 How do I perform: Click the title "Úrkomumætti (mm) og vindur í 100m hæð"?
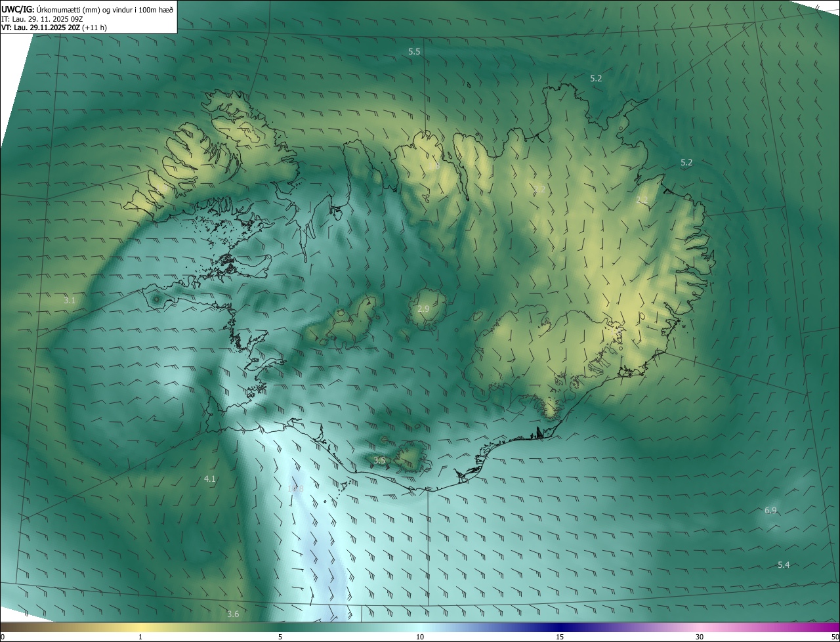(x=105, y=10)
